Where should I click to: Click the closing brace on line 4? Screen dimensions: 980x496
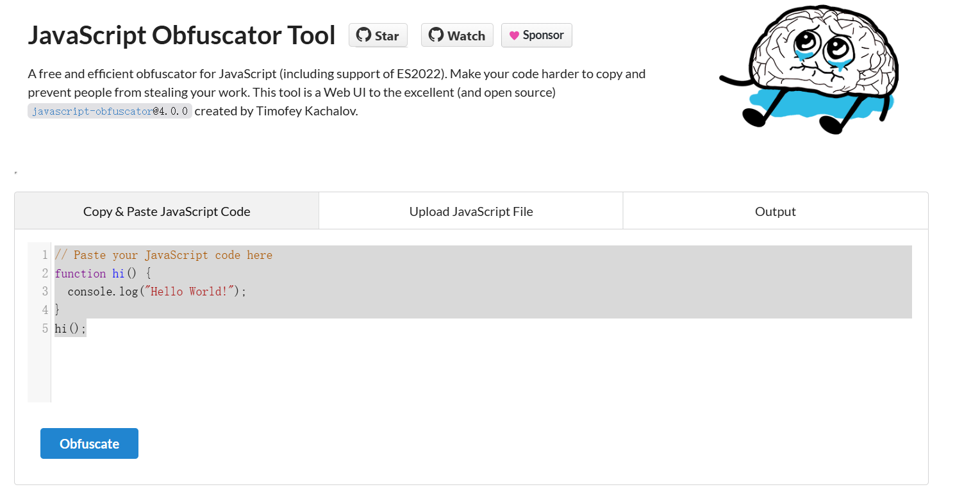tap(58, 310)
